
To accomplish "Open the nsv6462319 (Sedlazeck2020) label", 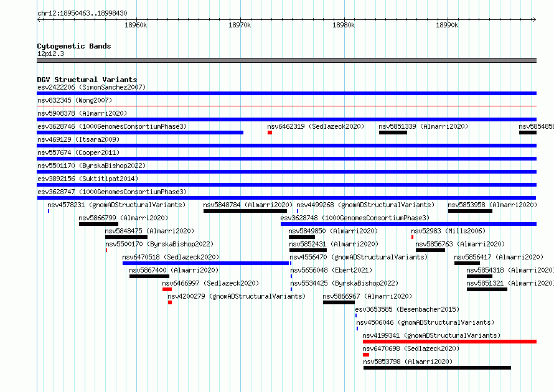I will 316,126.
